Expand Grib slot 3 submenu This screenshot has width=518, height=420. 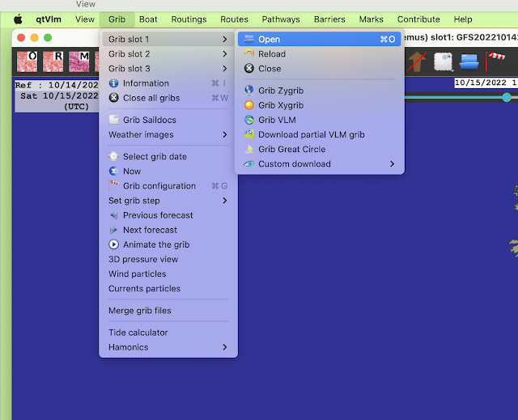168,68
